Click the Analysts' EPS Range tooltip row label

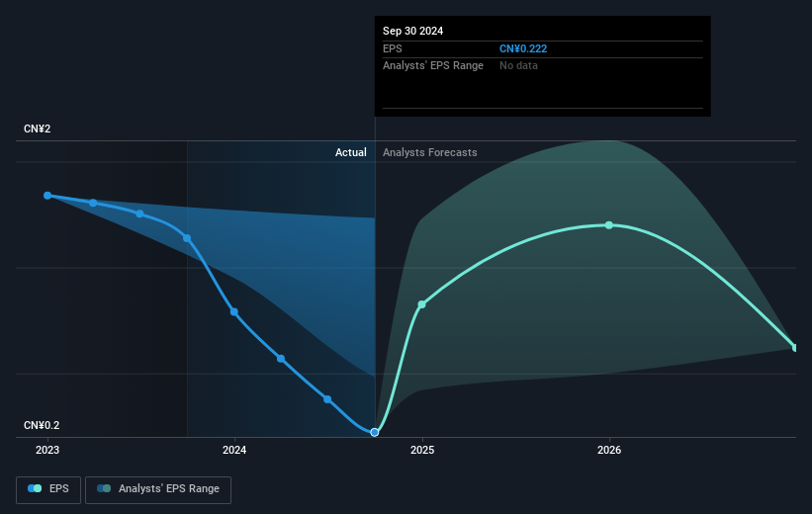tap(433, 66)
